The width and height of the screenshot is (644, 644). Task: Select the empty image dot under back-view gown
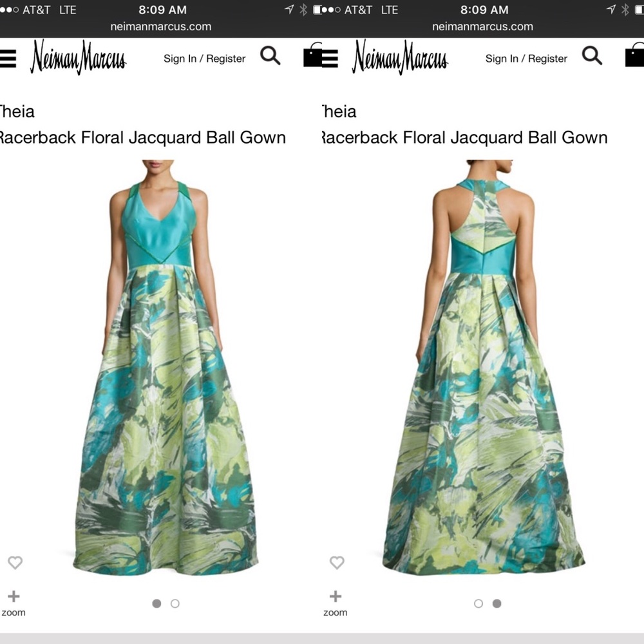478,603
